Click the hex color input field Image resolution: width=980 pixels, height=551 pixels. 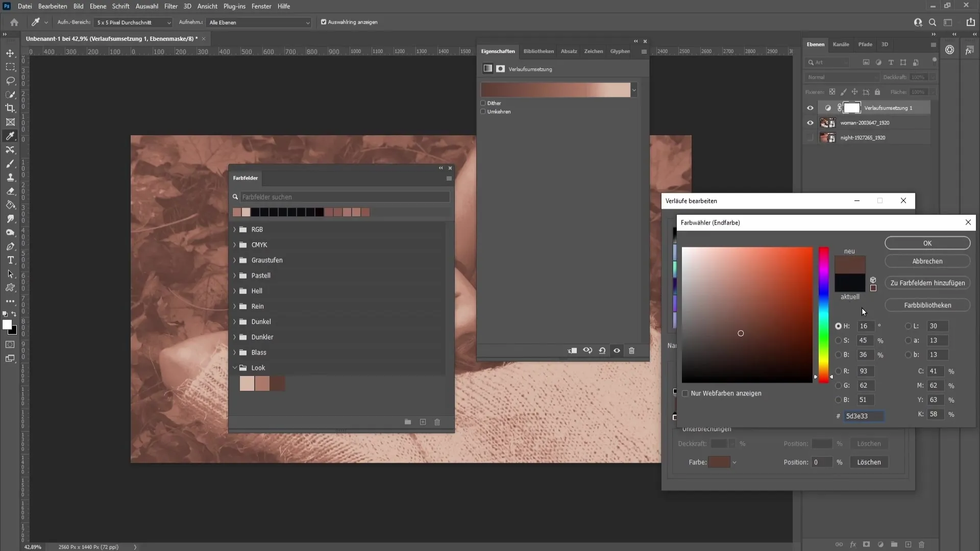click(x=864, y=416)
